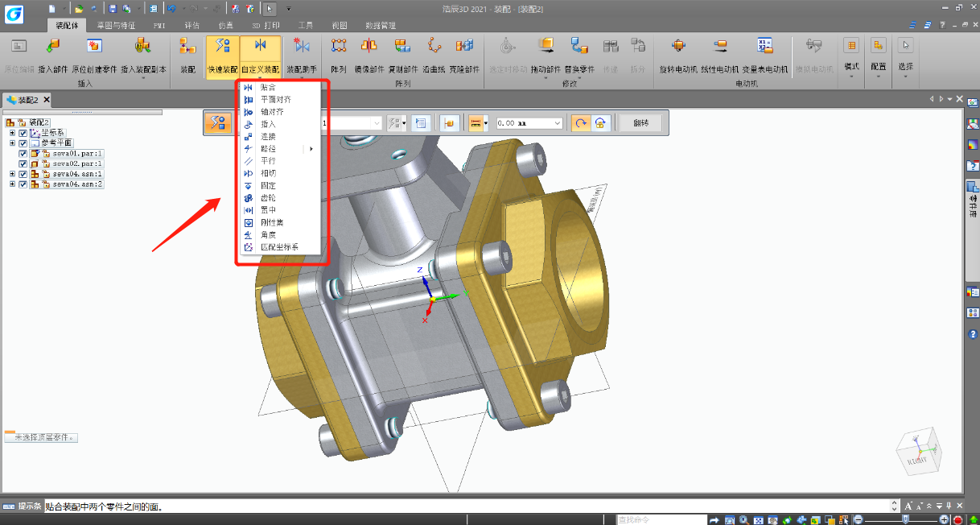Open the 选择 selection dropdown
The height and width of the screenshot is (525, 980).
click(906, 56)
